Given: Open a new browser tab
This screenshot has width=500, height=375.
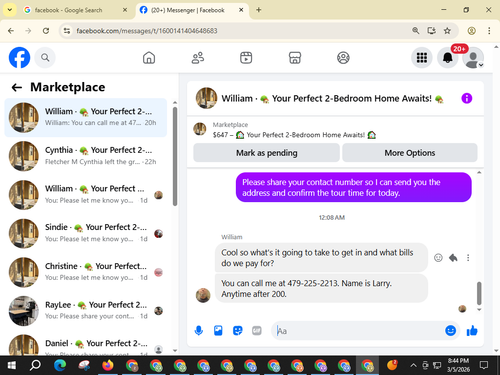Looking at the screenshot, I should (258, 10).
